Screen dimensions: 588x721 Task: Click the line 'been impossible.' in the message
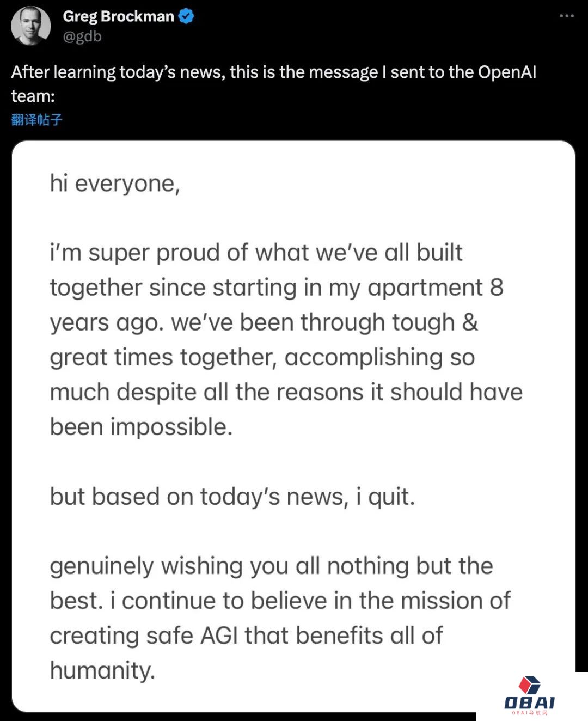(141, 427)
